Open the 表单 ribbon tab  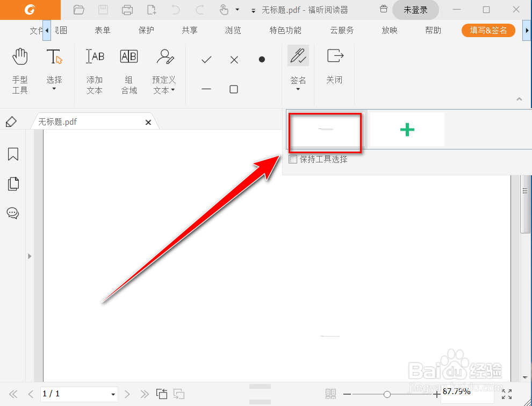click(x=103, y=30)
